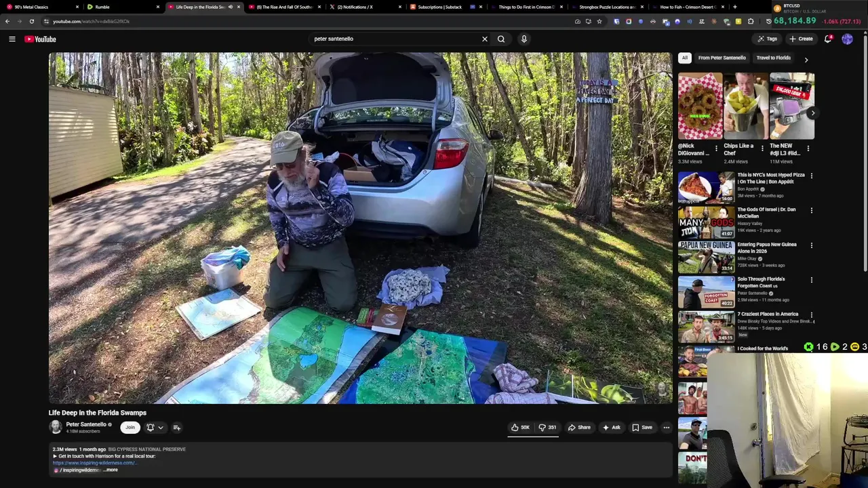Open options for Gods Of Israel video
The height and width of the screenshot is (488, 868).
(811, 210)
